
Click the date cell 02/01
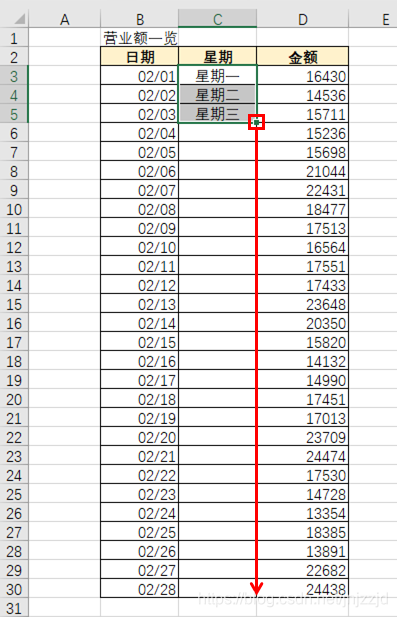tap(140, 76)
